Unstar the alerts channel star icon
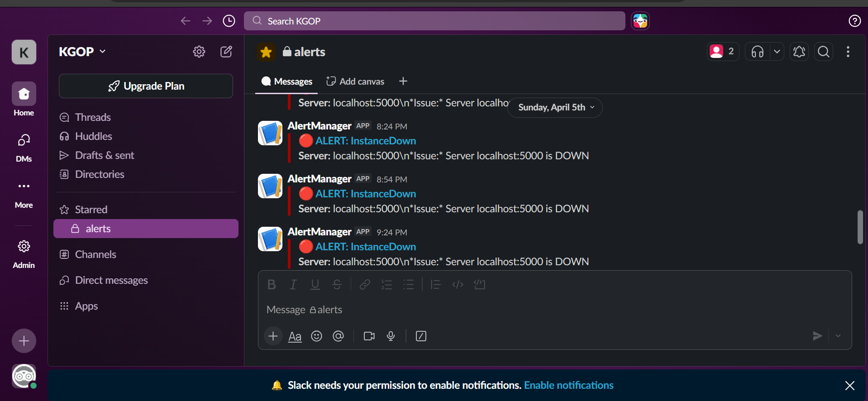This screenshot has width=868, height=401. click(266, 52)
